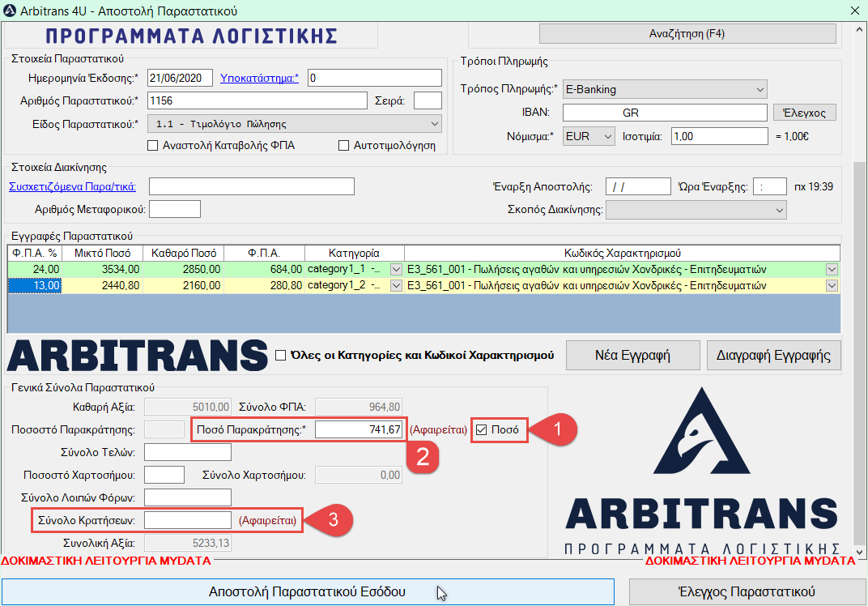Close the Αποστολή Παραστατικού window
This screenshot has width=868, height=606.
pyautogui.click(x=855, y=11)
